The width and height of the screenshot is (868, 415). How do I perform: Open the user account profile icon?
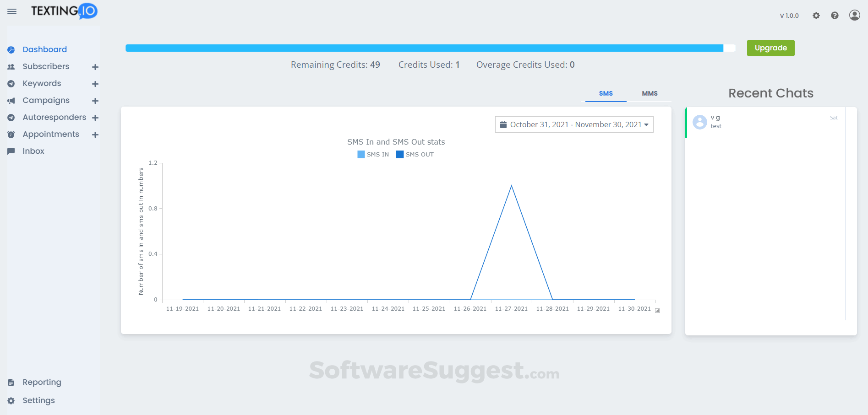click(x=854, y=15)
